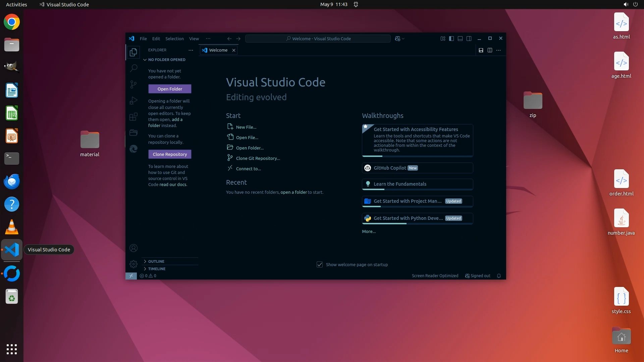Collapse the No Folder Opened section
The image size is (644, 362).
[x=166, y=60]
